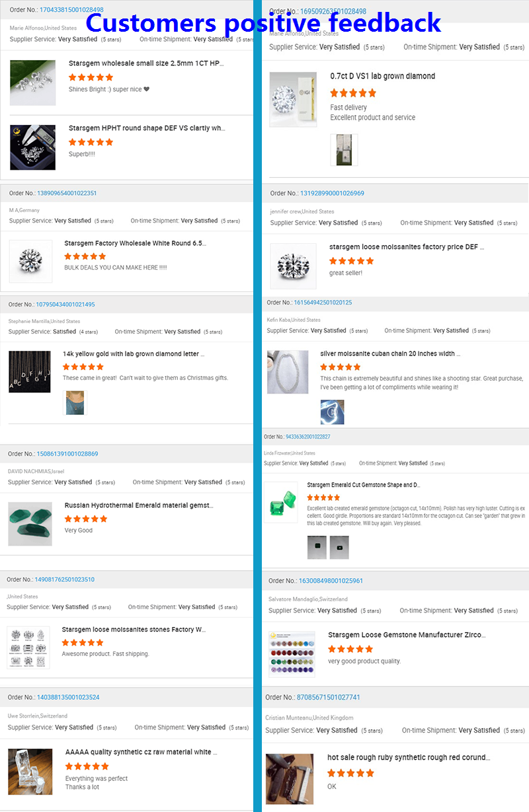This screenshot has height=812, width=529.
Task: Open order number 170433815001028498 link
Action: [71, 10]
